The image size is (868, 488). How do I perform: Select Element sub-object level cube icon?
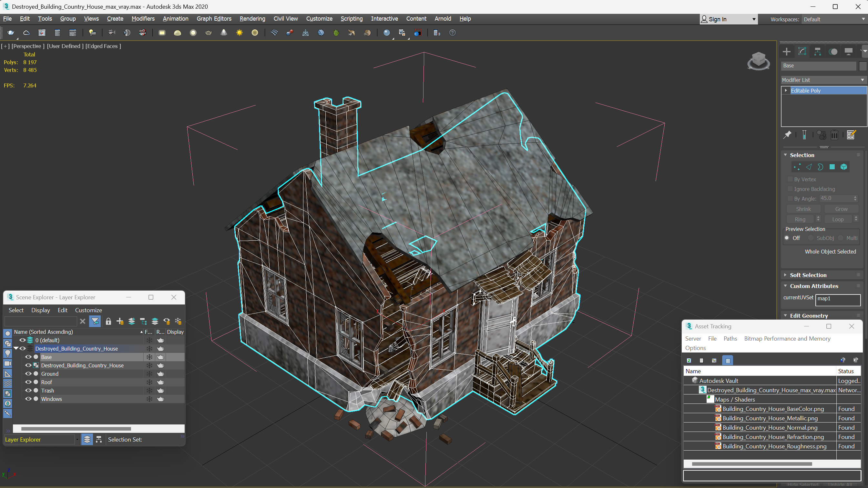coord(844,167)
